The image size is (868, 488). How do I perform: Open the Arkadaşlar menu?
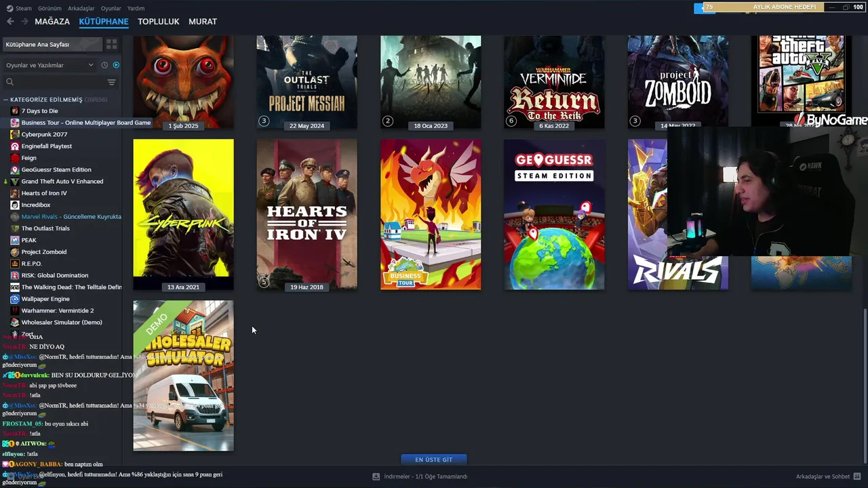(x=81, y=8)
